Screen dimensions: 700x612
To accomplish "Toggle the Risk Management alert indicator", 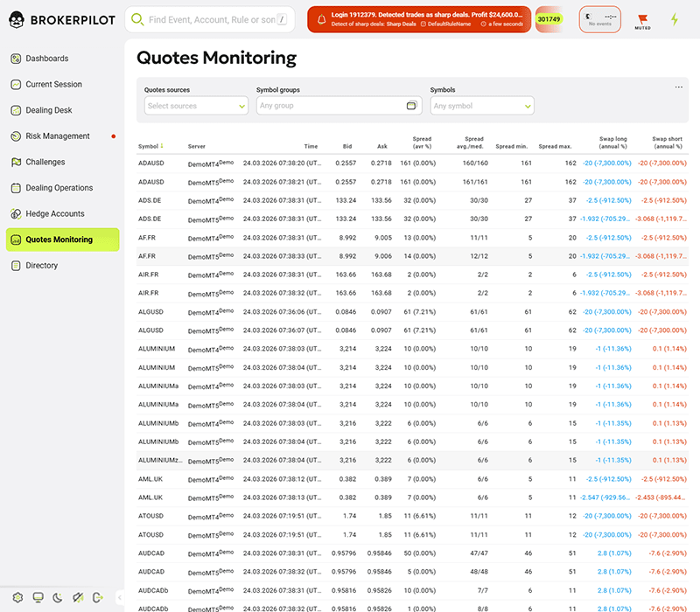I will tap(112, 136).
